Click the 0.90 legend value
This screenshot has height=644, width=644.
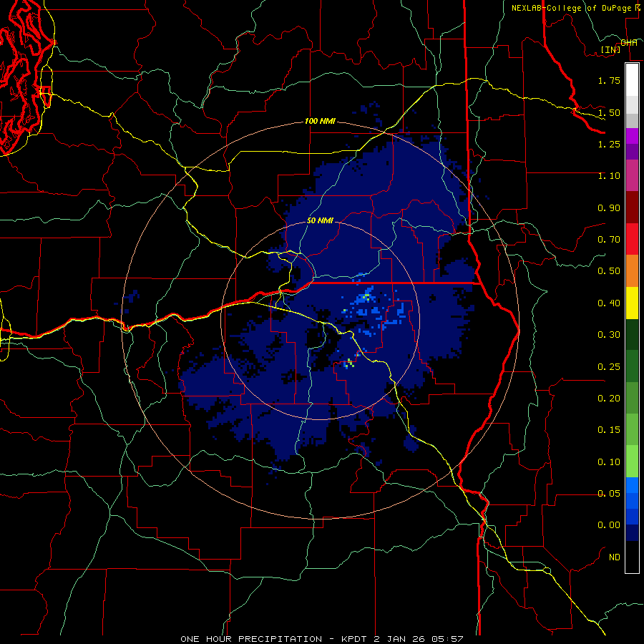[609, 208]
